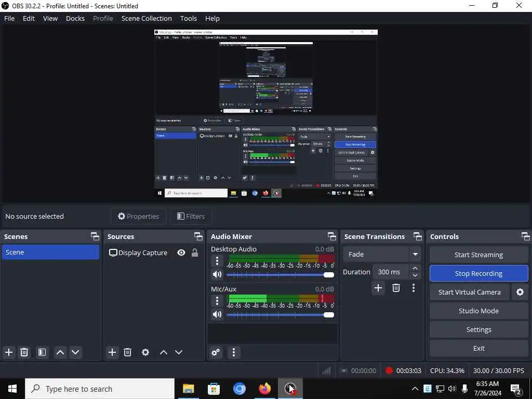Open the View menu
The image size is (532, 399).
point(50,18)
